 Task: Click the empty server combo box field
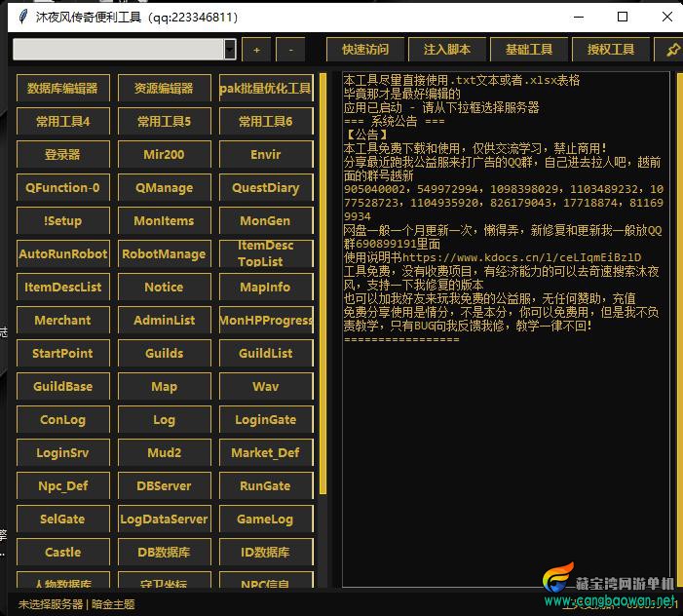[119, 50]
